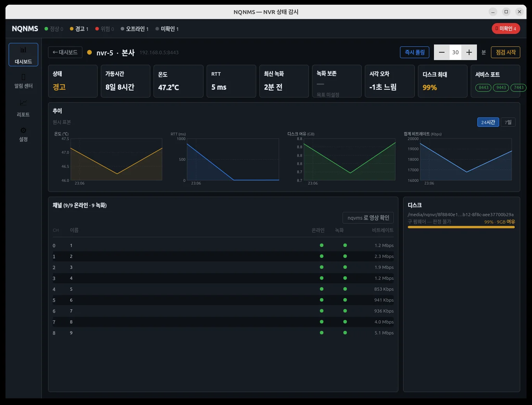Screen dimensions: 532x405
Task: Click recording status dot for 853 Kbps row
Action: pos(345,289)
